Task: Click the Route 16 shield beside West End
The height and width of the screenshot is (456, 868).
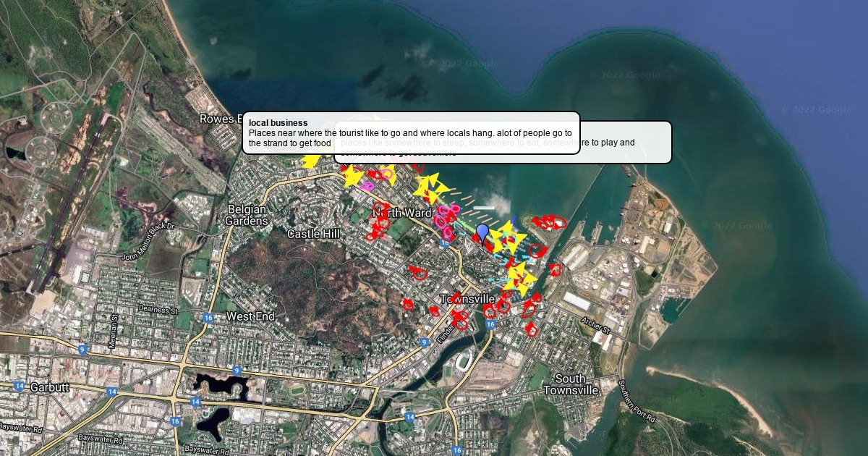Action: 208,317
